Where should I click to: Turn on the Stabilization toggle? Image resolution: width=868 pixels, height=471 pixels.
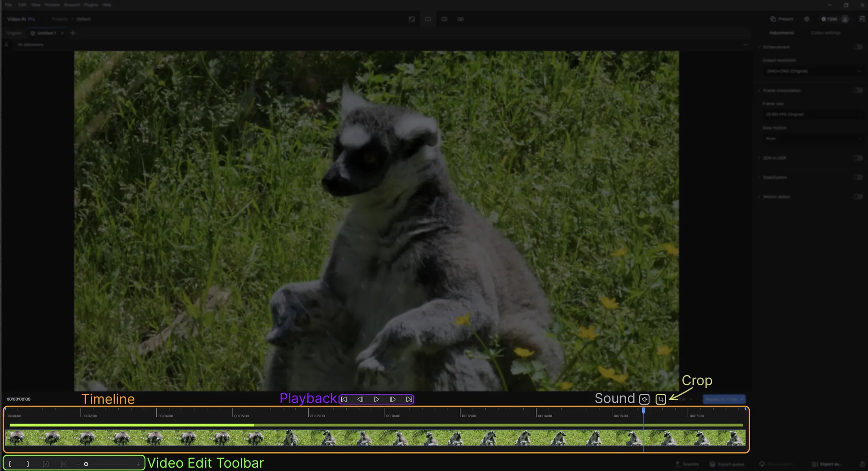[x=858, y=178]
